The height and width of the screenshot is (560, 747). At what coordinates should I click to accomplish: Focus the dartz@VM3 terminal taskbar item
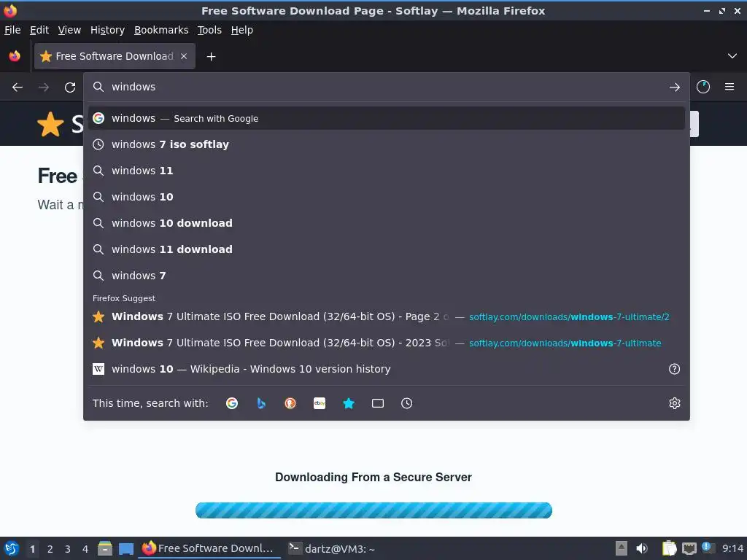332,548
